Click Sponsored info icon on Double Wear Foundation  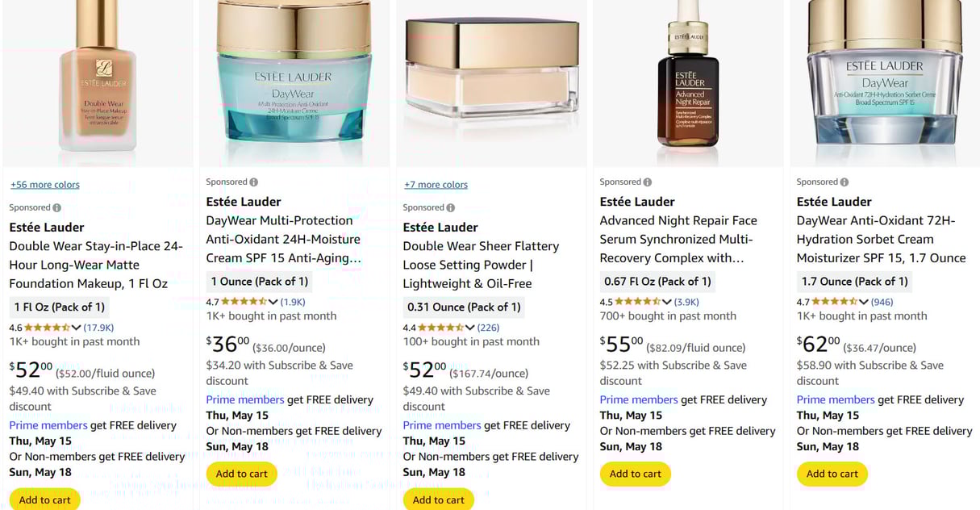click(57, 208)
